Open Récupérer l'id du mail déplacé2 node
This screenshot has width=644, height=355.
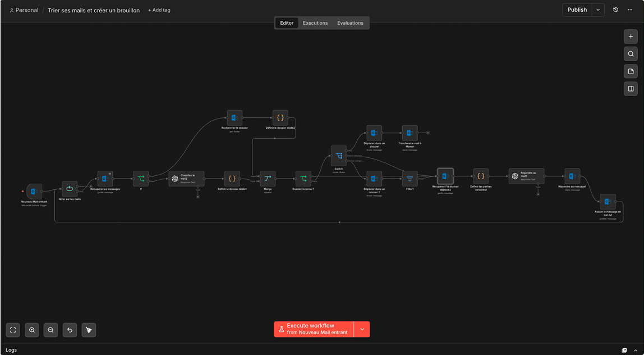445,176
